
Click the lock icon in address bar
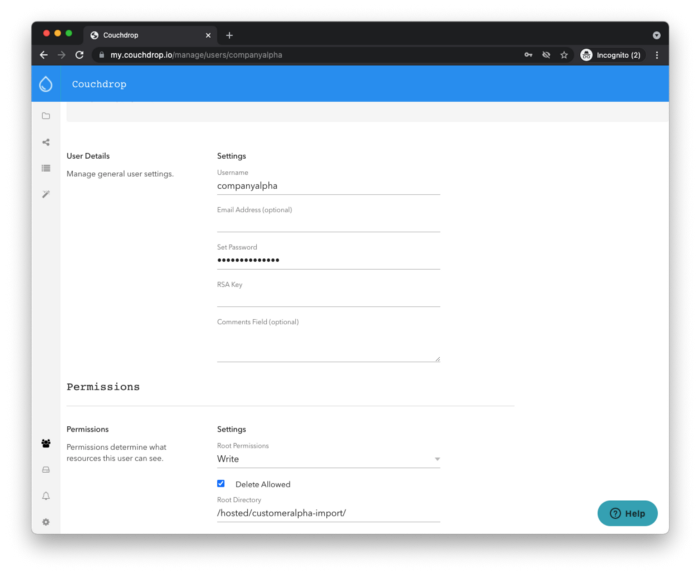click(102, 55)
